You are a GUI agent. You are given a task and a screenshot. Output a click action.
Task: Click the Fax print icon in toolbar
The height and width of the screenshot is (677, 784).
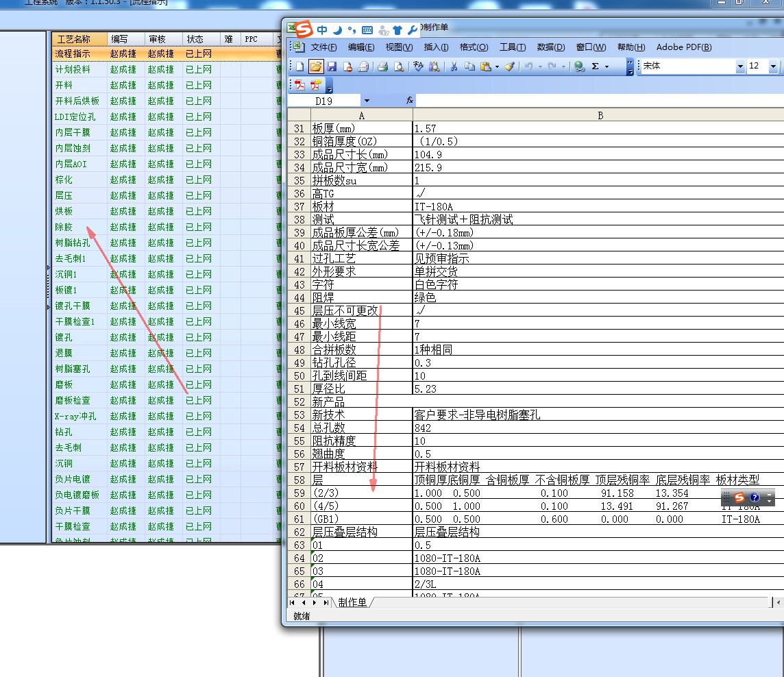[x=363, y=66]
